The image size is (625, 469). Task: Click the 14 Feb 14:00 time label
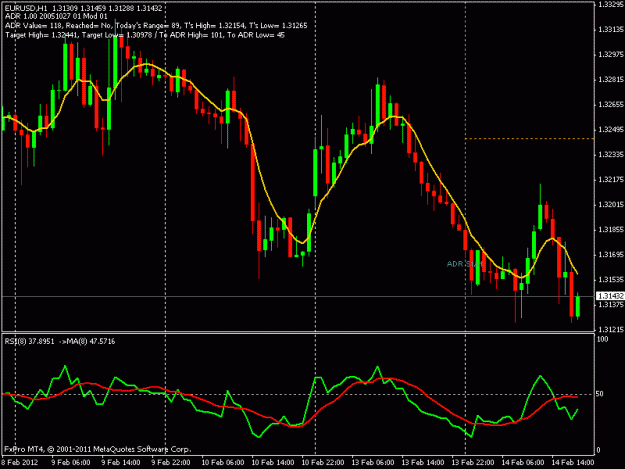(x=573, y=463)
